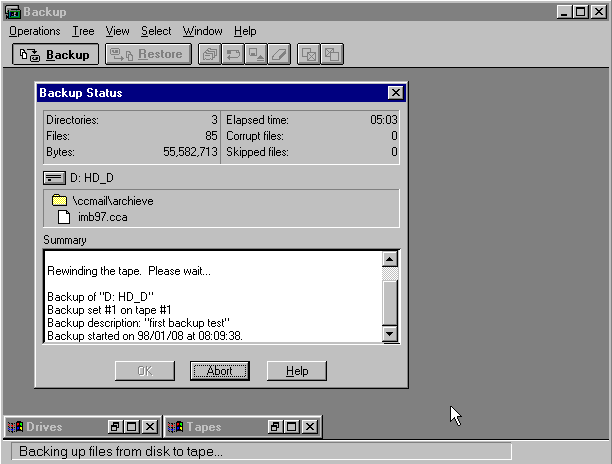Click the Tapes window icon
The image size is (612, 464).
coord(175,427)
